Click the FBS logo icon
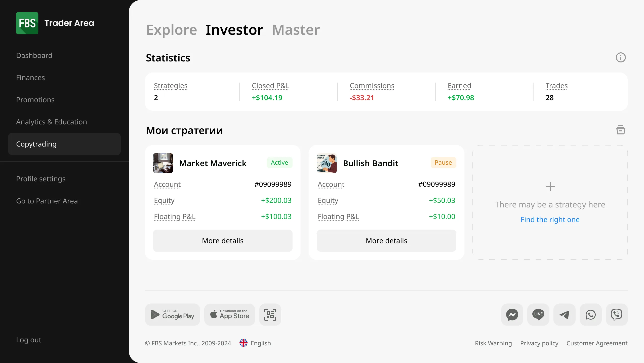The height and width of the screenshot is (363, 644). click(27, 23)
